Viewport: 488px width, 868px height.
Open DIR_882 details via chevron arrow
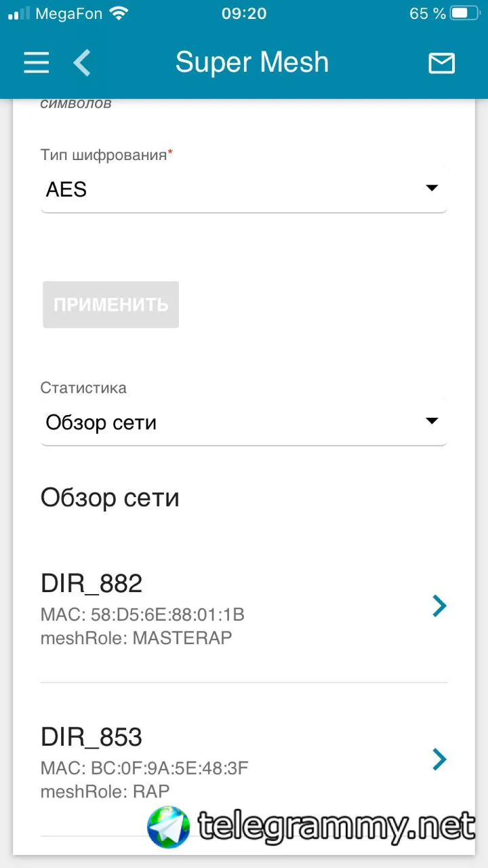[x=440, y=606]
